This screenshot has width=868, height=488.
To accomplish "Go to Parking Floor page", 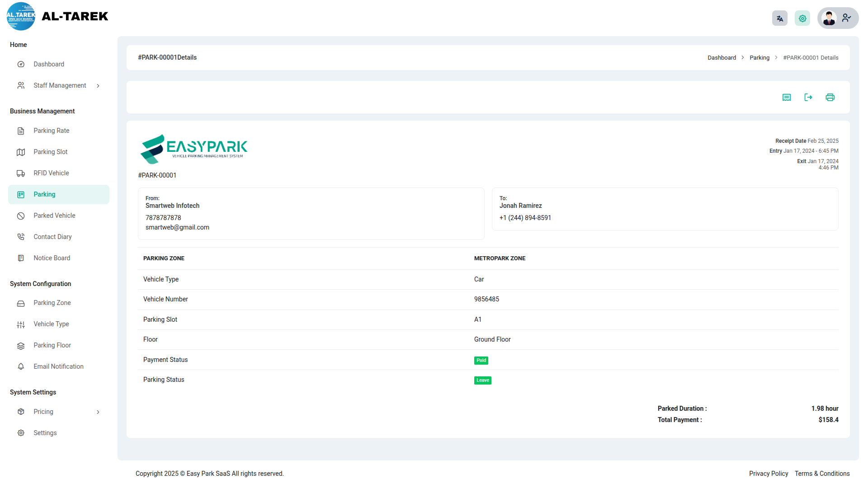I will (52, 345).
